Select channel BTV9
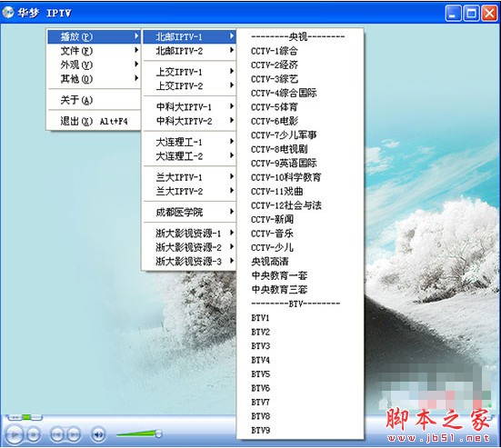501x448 pixels. coord(300,430)
